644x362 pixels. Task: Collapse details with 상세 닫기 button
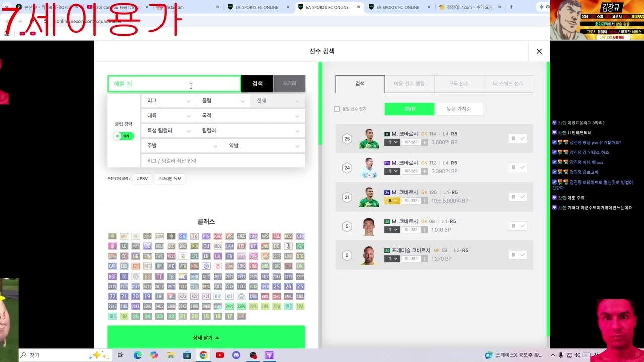206,338
